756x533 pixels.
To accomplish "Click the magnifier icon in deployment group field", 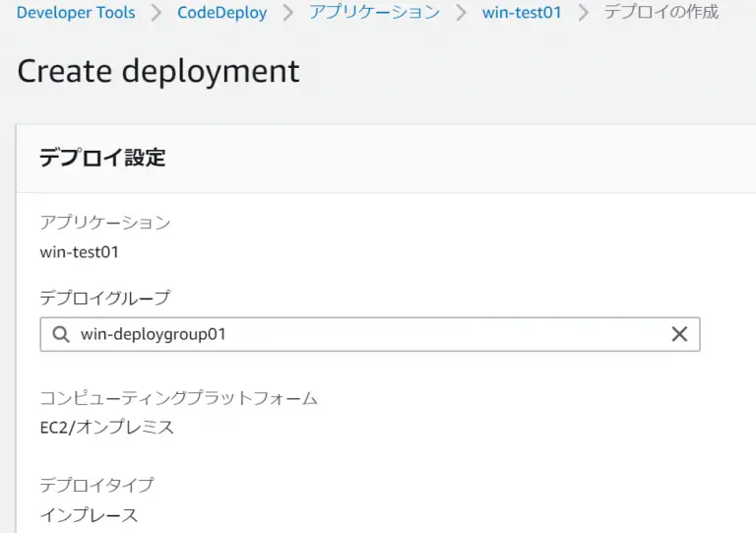I will 61,334.
